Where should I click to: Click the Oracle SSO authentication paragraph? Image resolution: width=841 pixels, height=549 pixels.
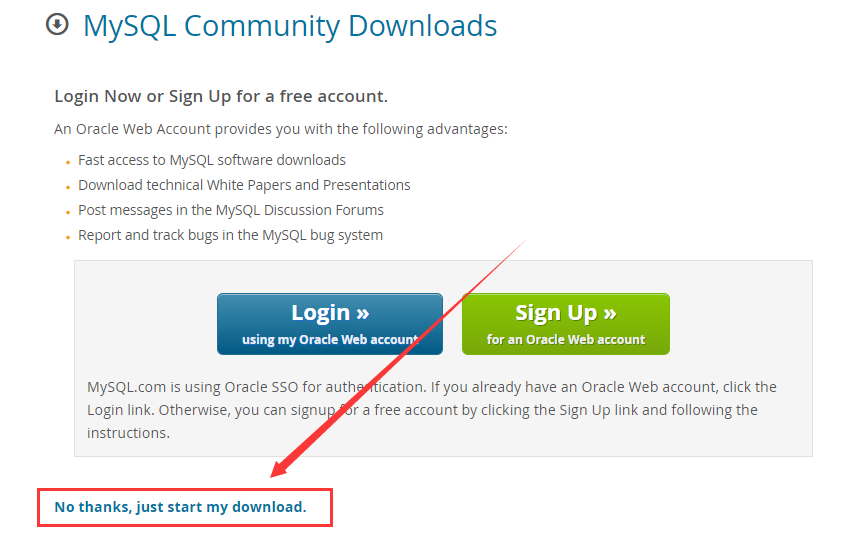click(432, 410)
